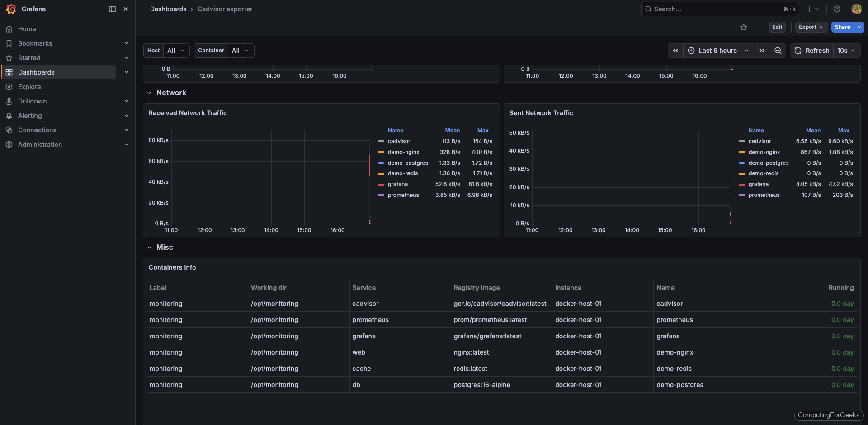Open the 10s refresh interval dropdown
868x425 pixels.
click(846, 51)
